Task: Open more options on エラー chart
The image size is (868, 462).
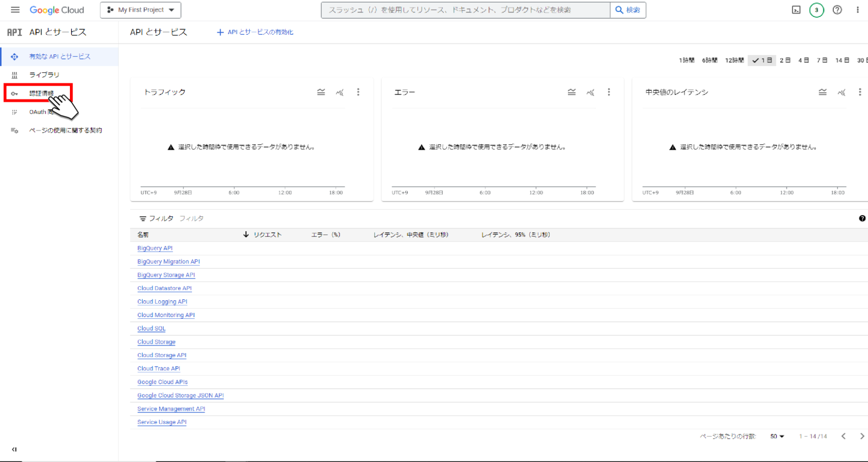Action: click(x=609, y=92)
